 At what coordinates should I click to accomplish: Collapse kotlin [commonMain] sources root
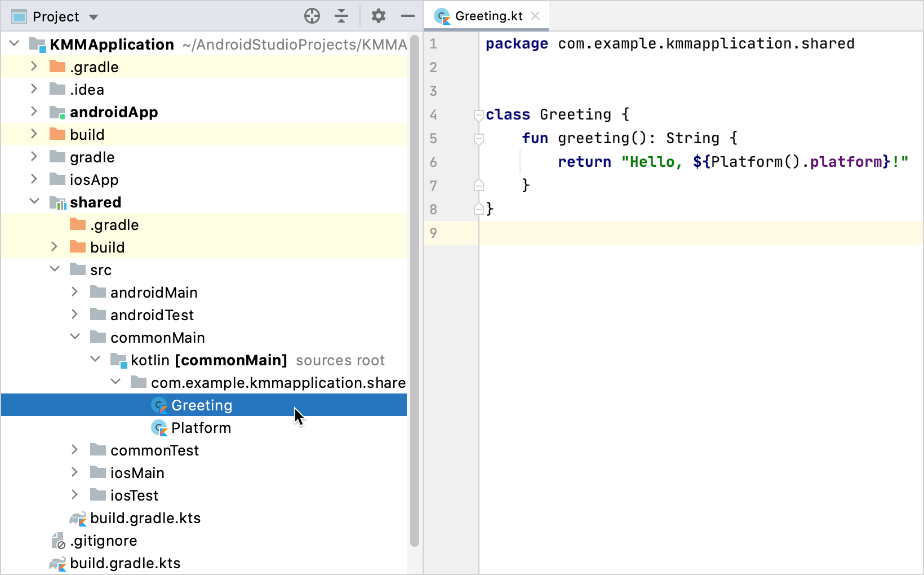(x=95, y=359)
